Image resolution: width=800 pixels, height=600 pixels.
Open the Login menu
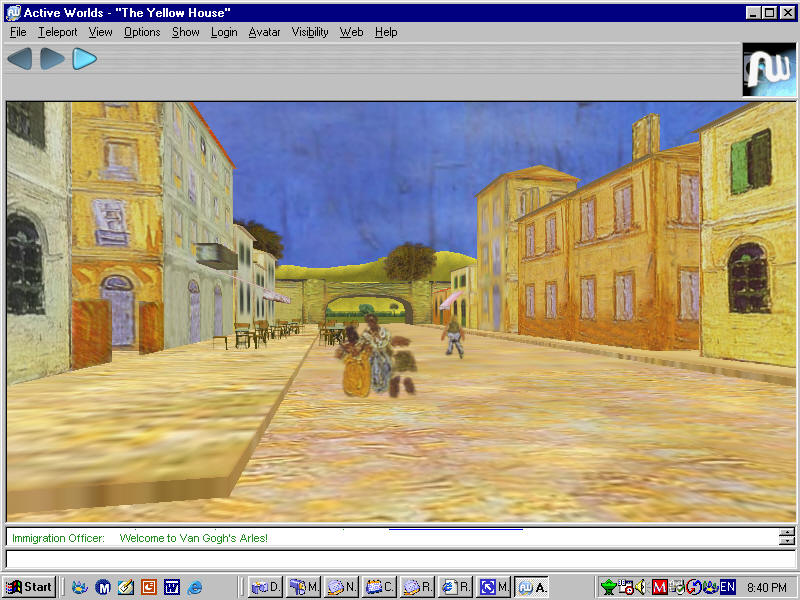pyautogui.click(x=224, y=32)
